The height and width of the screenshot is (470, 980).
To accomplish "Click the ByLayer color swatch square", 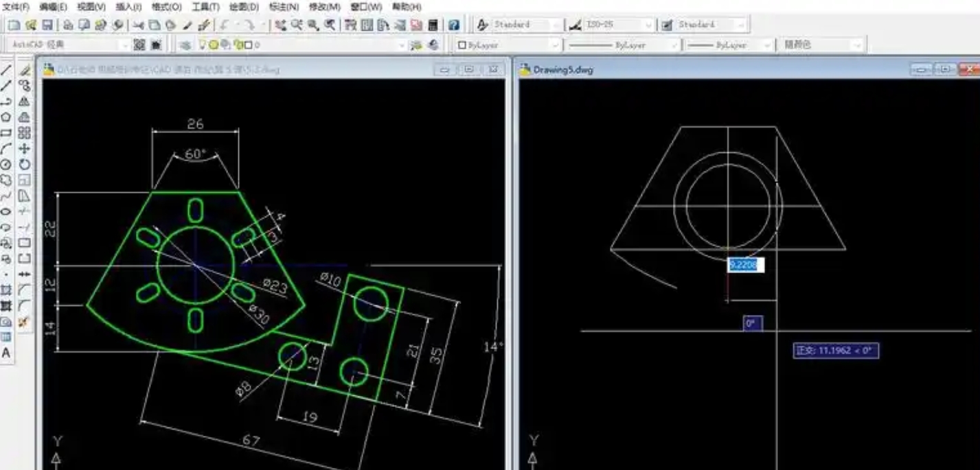I will [x=462, y=45].
